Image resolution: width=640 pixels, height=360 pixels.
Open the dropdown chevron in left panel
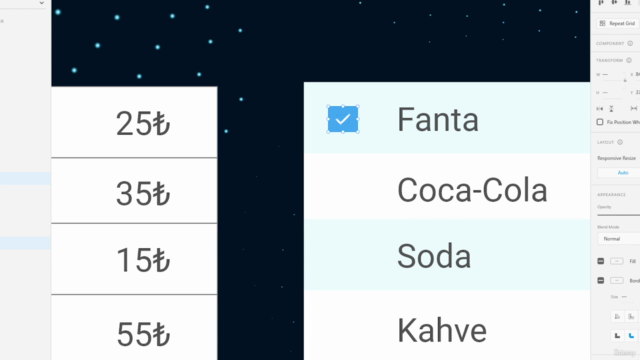click(42, 3)
